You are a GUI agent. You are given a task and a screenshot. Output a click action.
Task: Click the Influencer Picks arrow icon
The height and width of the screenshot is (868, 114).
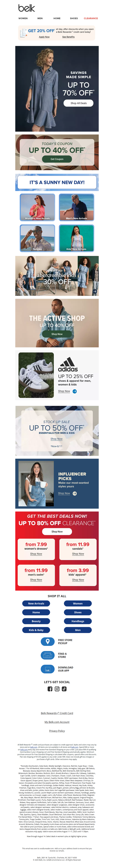coord(75,493)
